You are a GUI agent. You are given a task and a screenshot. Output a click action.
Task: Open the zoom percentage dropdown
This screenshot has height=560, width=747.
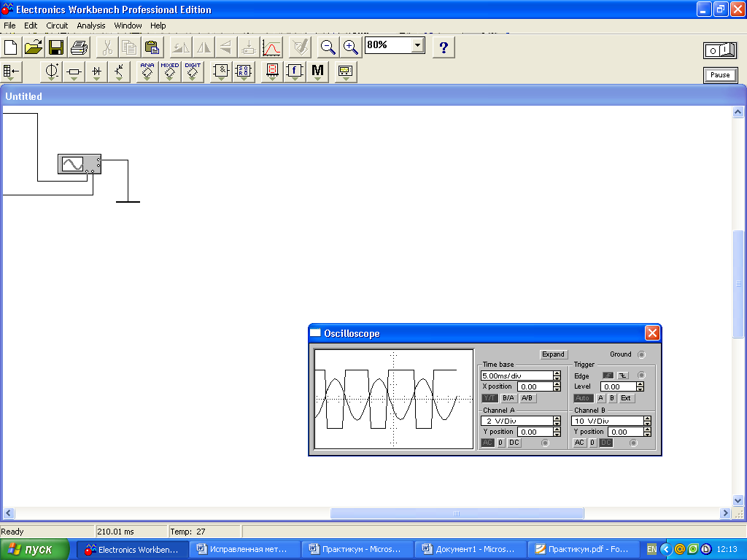tap(417, 45)
